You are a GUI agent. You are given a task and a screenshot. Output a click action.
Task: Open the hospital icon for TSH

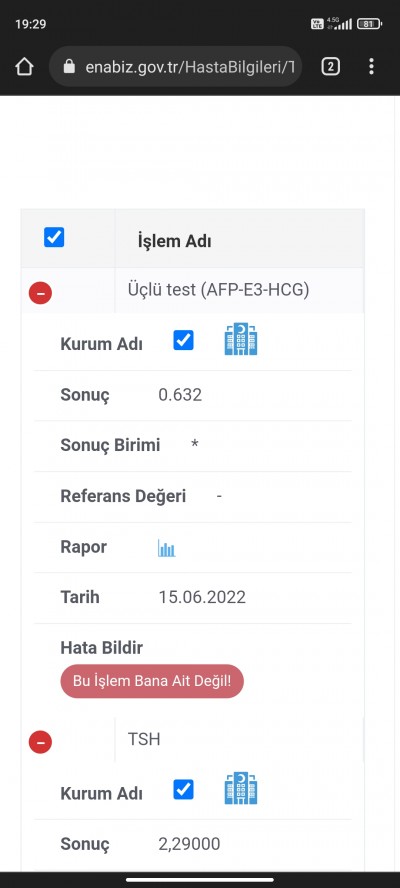[x=241, y=788]
